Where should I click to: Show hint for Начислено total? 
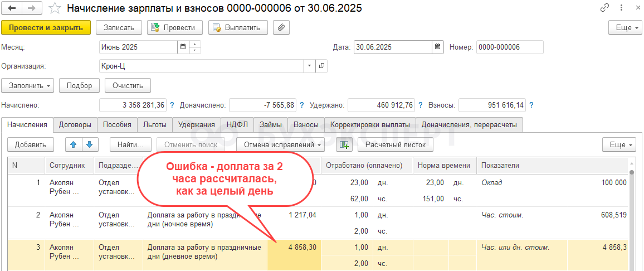coord(172,105)
